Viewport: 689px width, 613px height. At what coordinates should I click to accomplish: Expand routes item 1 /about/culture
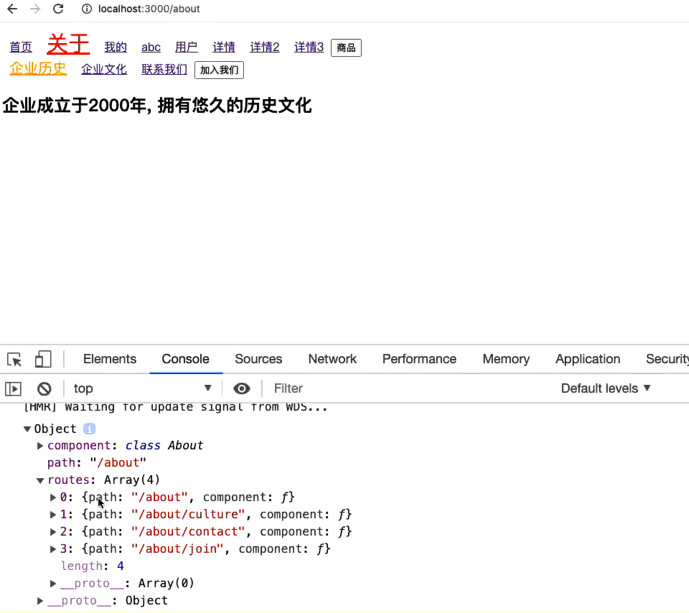53,515
